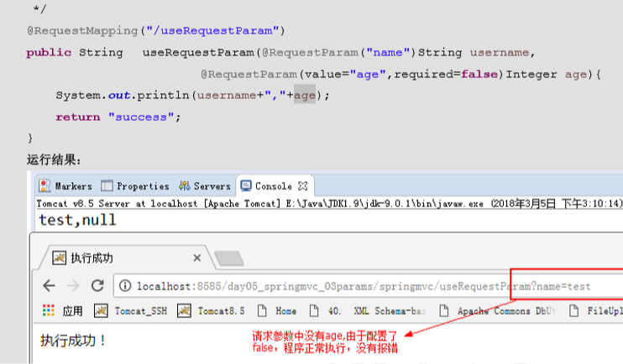Click the required=false attribute text
The height and width of the screenshot is (364, 623).
coord(446,75)
